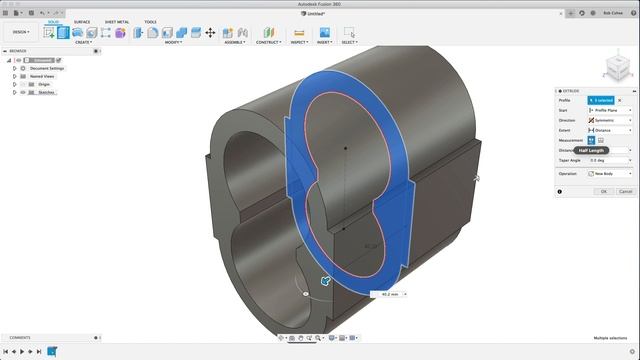Click the timeline sketch feature marker
This screenshot has height=360, width=640.
[52, 351]
